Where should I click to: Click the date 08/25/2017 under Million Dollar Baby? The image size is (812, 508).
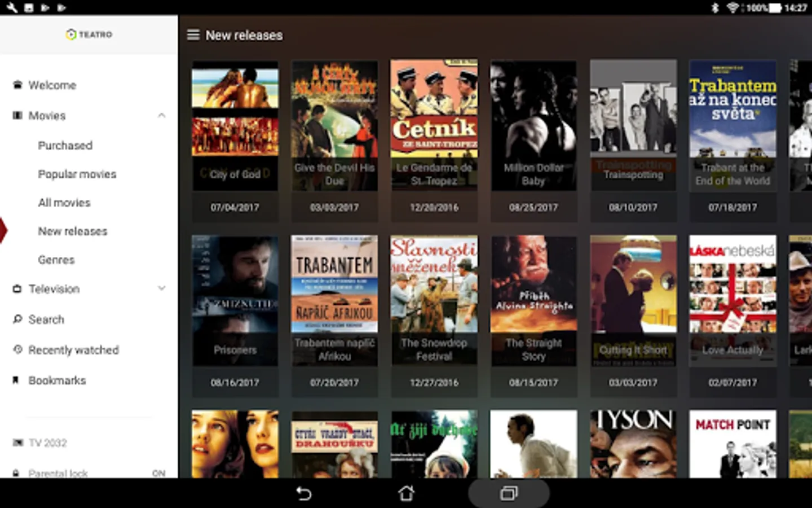[x=533, y=207]
